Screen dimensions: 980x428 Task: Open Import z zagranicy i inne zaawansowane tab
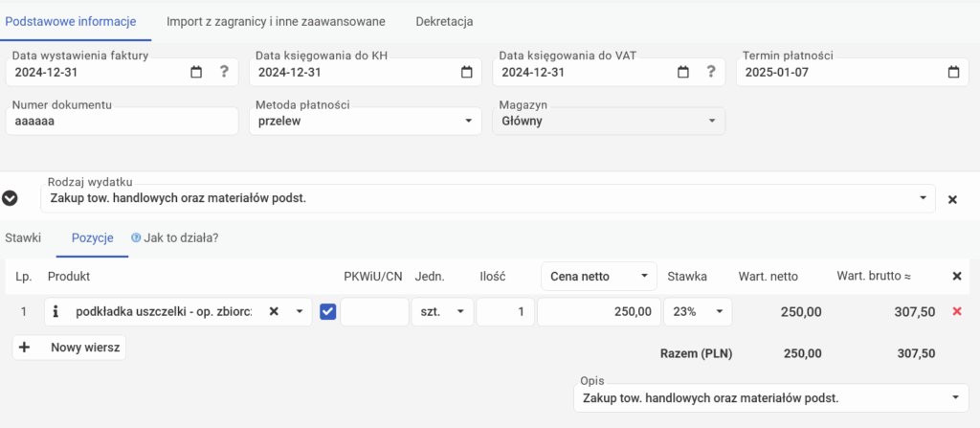tap(276, 20)
